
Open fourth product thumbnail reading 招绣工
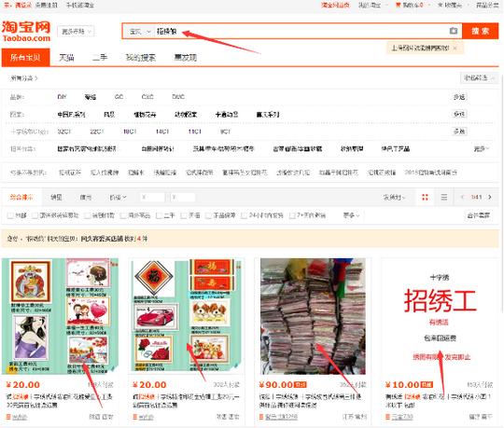pos(440,316)
